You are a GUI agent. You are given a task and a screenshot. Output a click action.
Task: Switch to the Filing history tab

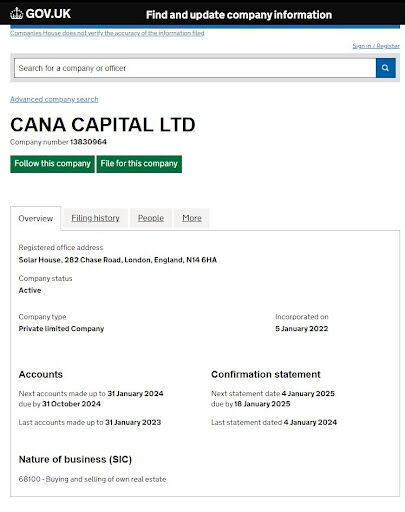coord(95,218)
